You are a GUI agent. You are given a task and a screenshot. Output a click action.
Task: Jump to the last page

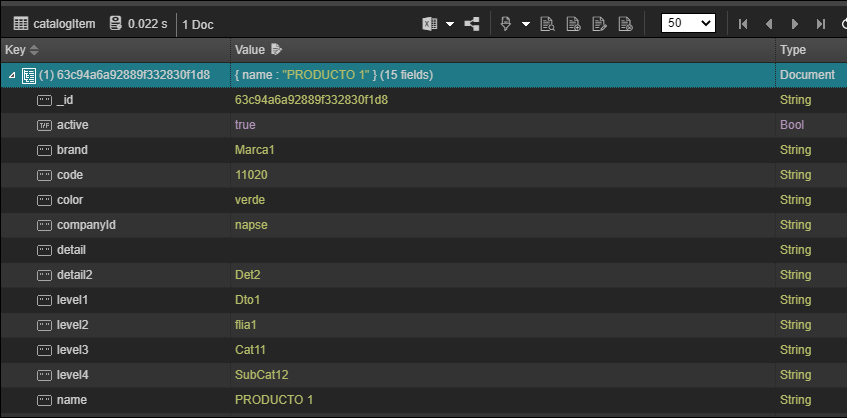pyautogui.click(x=821, y=24)
